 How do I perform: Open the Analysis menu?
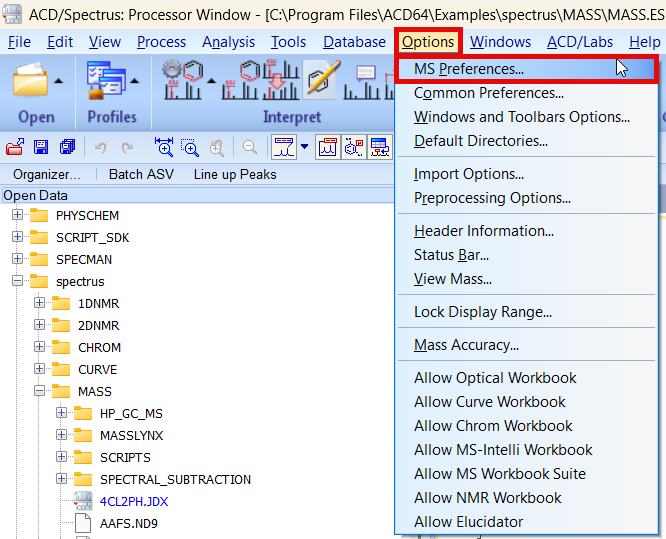(x=229, y=42)
